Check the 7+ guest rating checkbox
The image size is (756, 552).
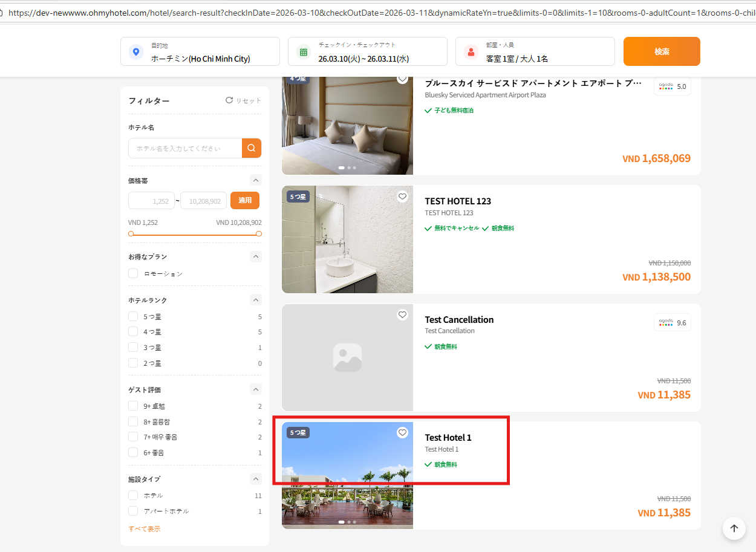(x=133, y=437)
